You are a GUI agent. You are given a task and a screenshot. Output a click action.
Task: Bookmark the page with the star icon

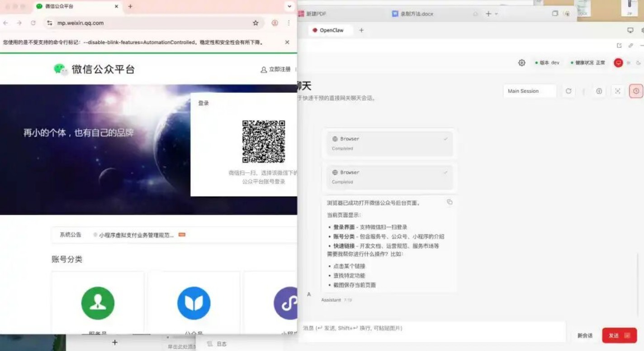(255, 23)
